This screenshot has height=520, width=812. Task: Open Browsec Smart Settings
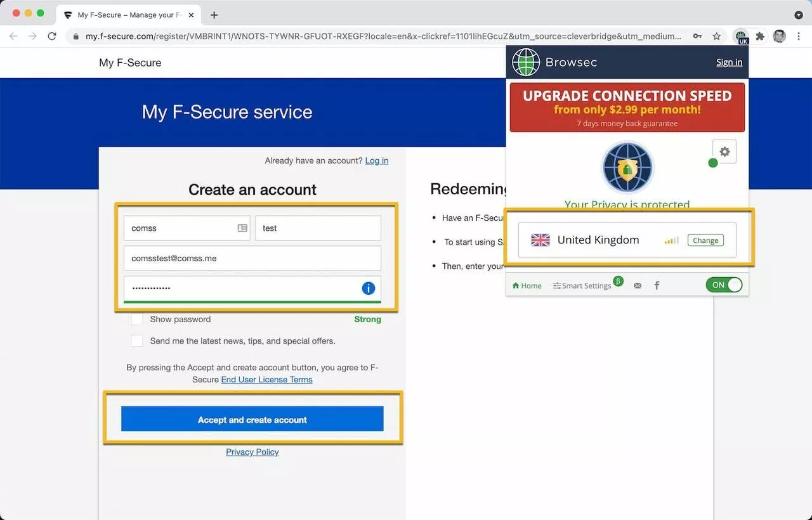click(x=582, y=285)
